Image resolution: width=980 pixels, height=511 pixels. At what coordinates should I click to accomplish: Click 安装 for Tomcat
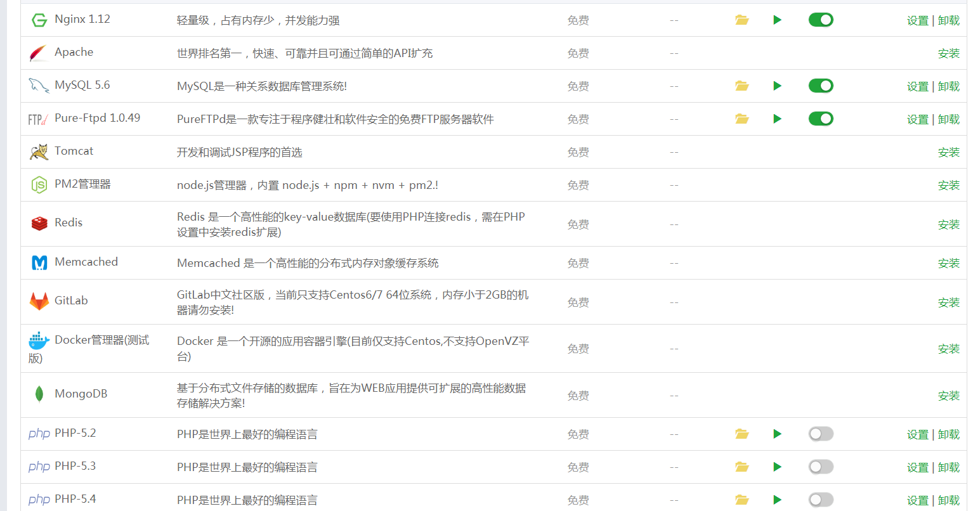[x=949, y=153]
